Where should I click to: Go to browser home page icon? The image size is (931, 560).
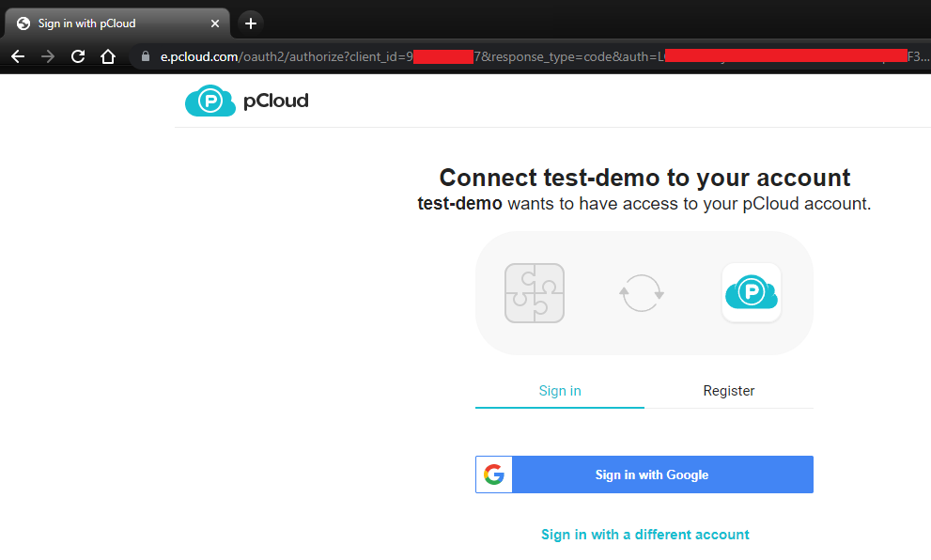107,56
